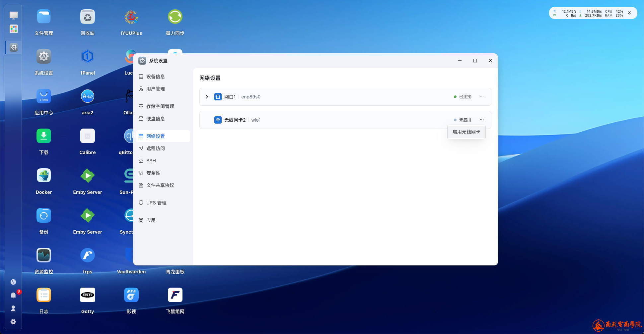Image resolution: width=644 pixels, height=334 pixels.
Task: Open the 下载 download app icon
Action: [x=44, y=136]
